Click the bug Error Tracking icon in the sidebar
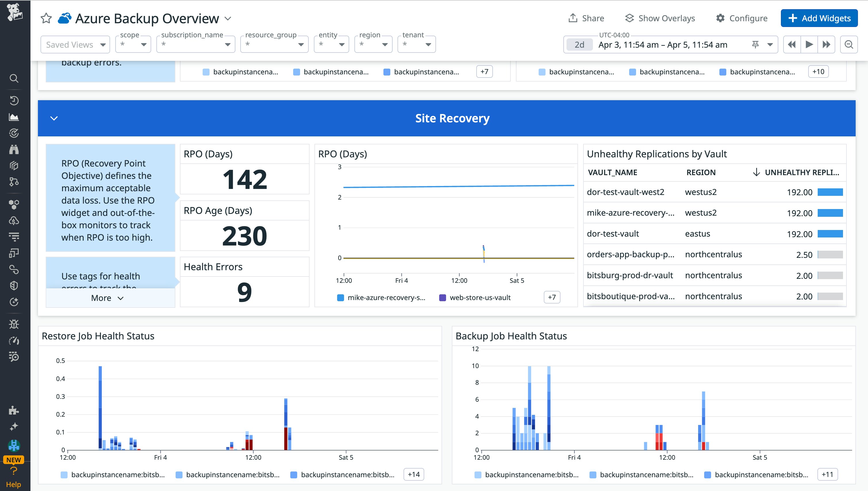This screenshot has width=868, height=491. [14, 324]
